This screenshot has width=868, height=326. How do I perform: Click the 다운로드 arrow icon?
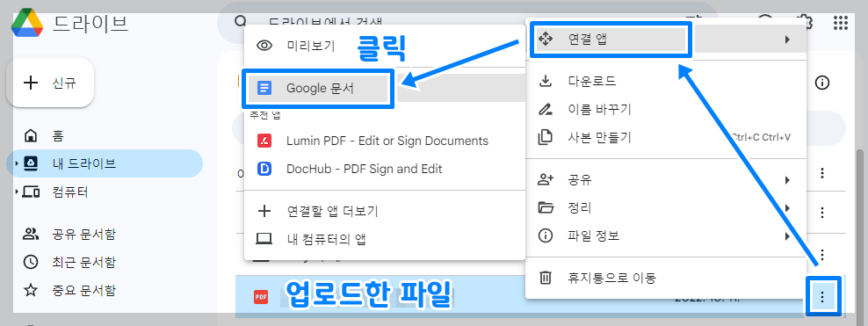tap(546, 82)
